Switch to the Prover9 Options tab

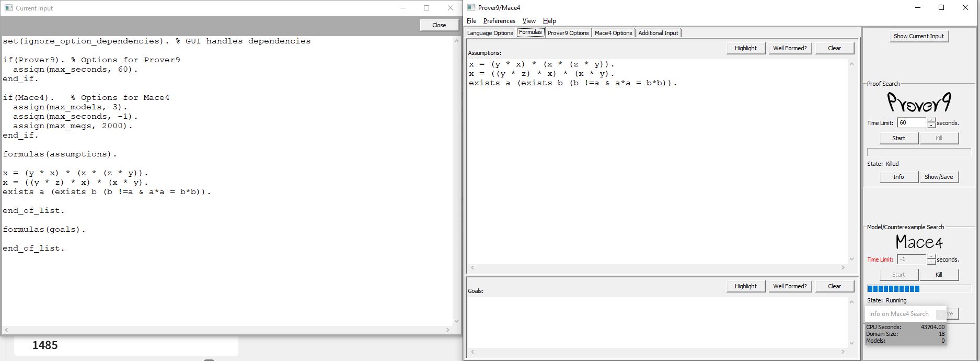click(x=568, y=33)
